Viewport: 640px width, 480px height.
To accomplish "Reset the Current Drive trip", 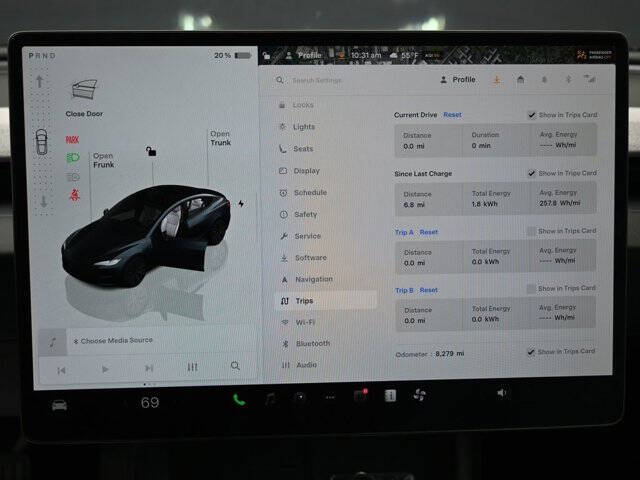I will pyautogui.click(x=452, y=115).
